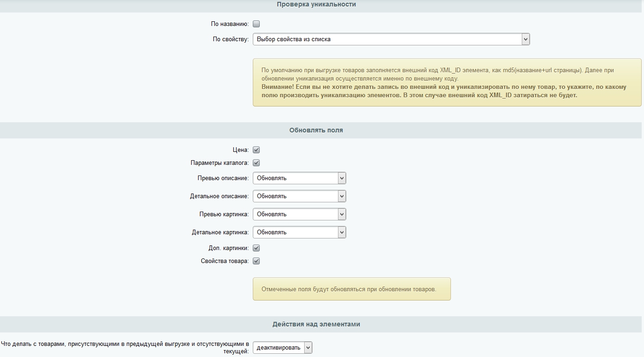644x357 pixels.
Task: Click the 'Параметры каталога:' label
Action: pyautogui.click(x=220, y=163)
